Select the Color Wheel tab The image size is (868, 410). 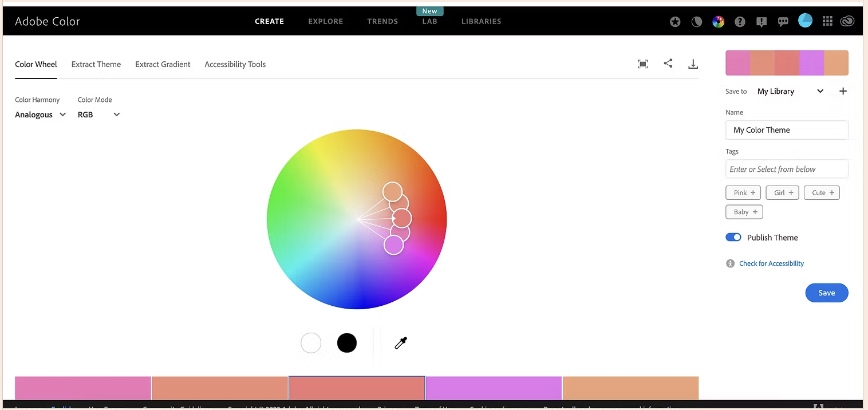pyautogui.click(x=36, y=64)
